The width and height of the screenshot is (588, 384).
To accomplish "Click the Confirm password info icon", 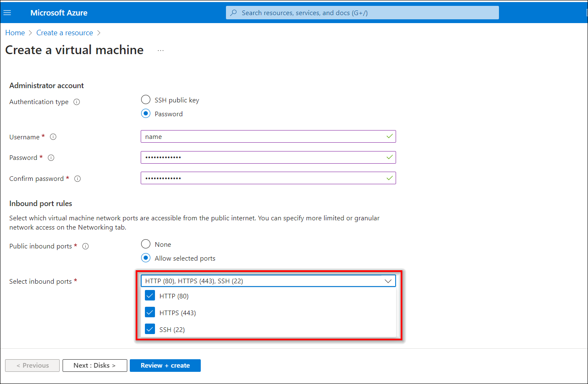I will pyautogui.click(x=77, y=179).
